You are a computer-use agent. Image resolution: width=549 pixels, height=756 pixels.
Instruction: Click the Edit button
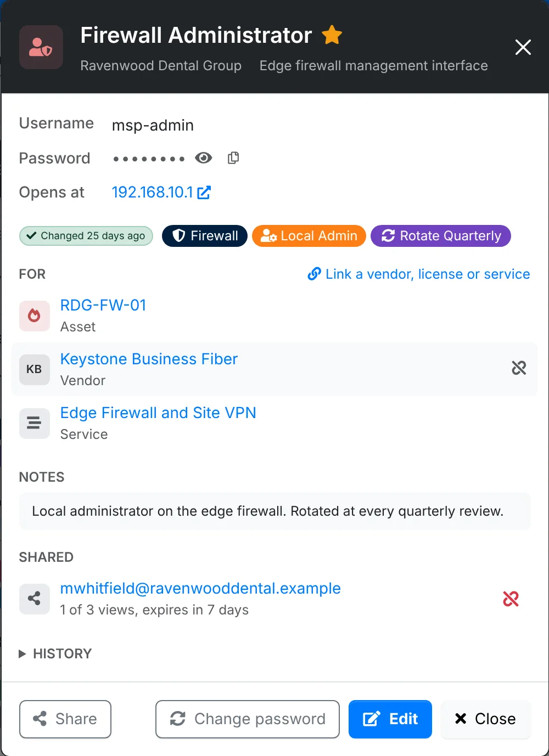tap(390, 719)
